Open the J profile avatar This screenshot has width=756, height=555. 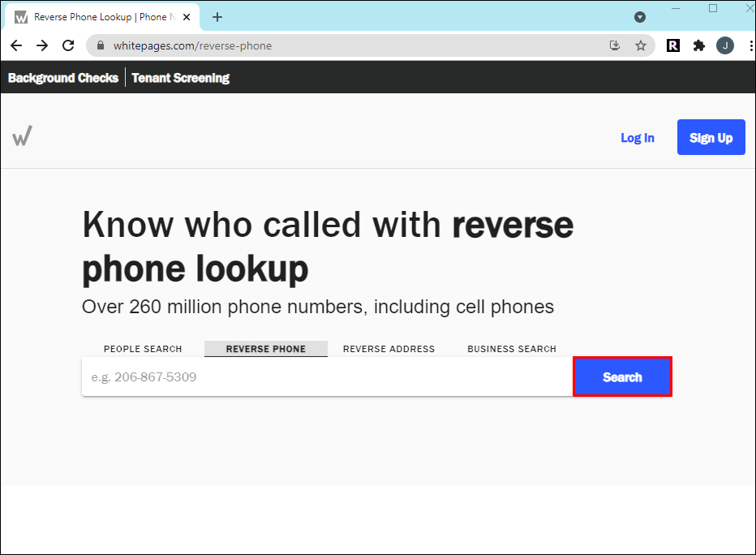724,45
